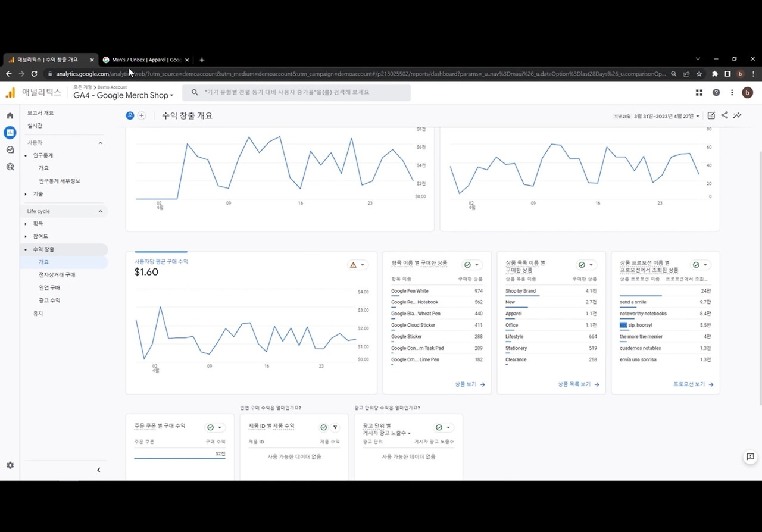Screen dimensions: 762x532
Task: Open 보고서 개요 in sidebar
Action: [40, 113]
